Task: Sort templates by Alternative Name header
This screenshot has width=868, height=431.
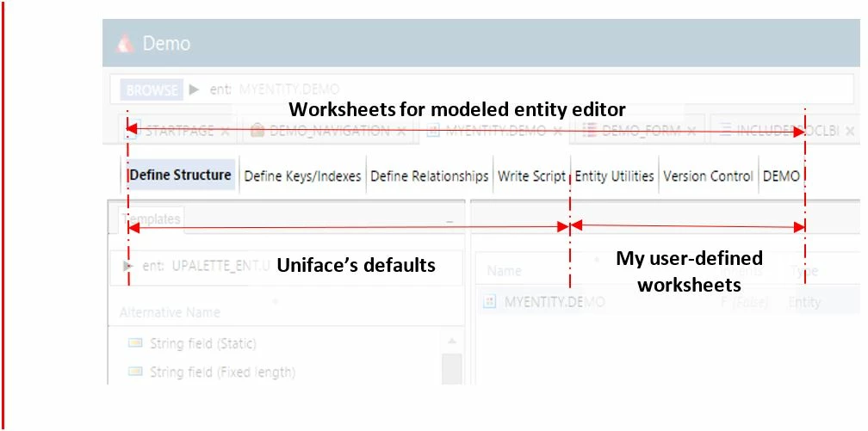Action: coord(170,312)
